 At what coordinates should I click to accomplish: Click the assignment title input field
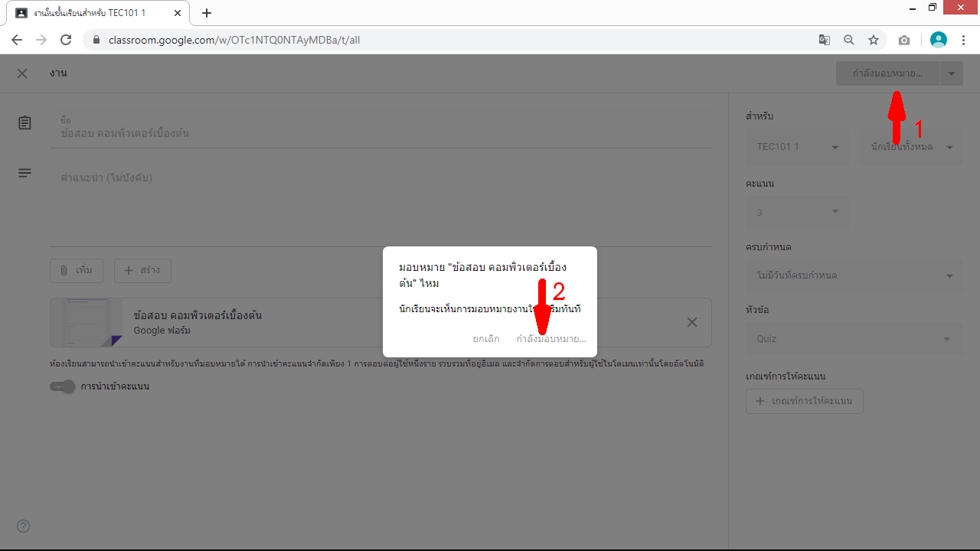381,133
